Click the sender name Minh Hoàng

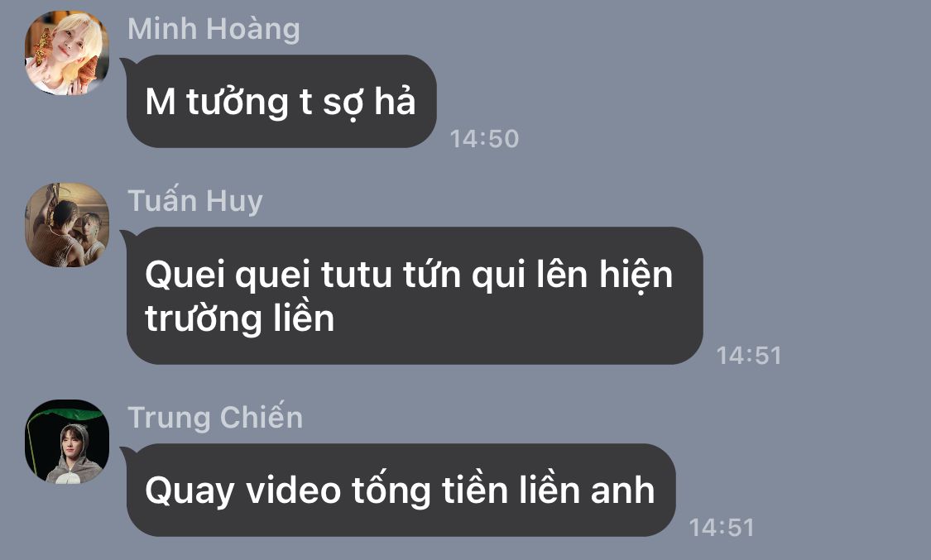tap(214, 29)
